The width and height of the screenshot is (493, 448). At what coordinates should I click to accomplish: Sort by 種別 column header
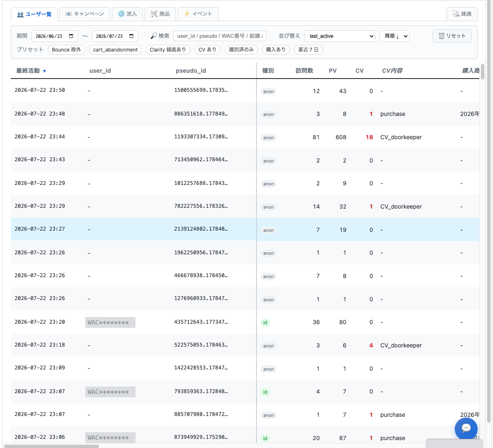tap(268, 71)
